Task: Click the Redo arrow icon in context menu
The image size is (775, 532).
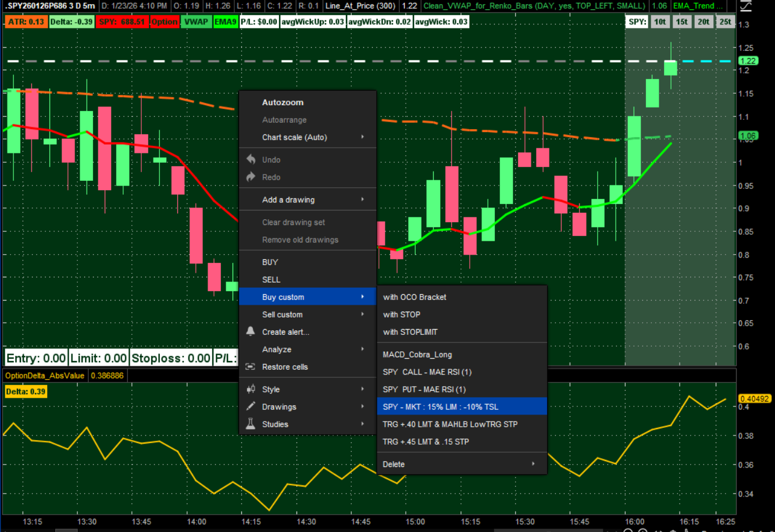Action: (x=251, y=177)
